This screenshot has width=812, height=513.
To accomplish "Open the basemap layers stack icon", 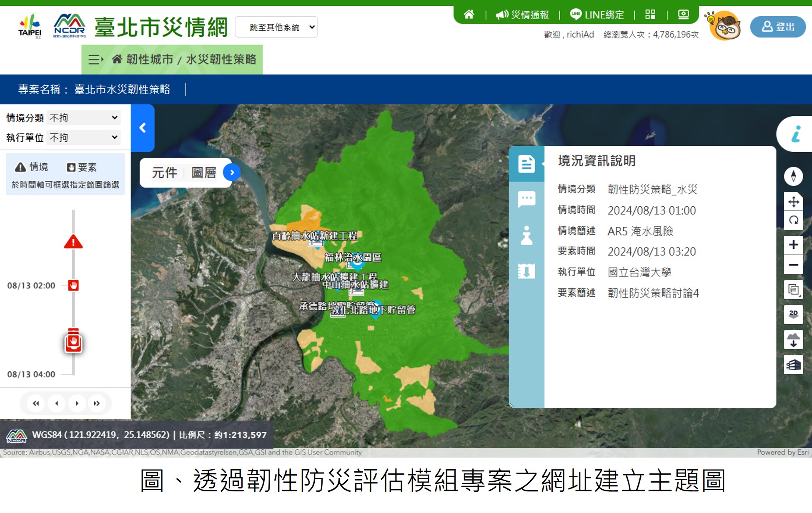I will (794, 365).
